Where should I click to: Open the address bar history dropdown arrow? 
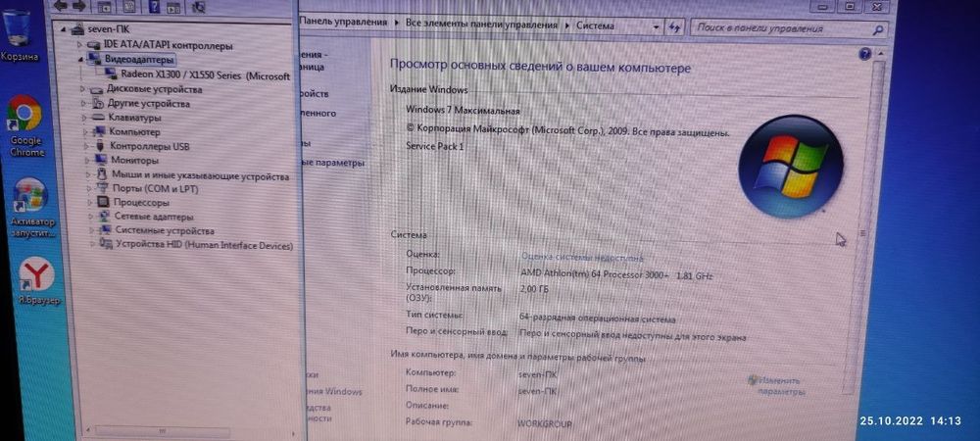pyautogui.click(x=656, y=26)
